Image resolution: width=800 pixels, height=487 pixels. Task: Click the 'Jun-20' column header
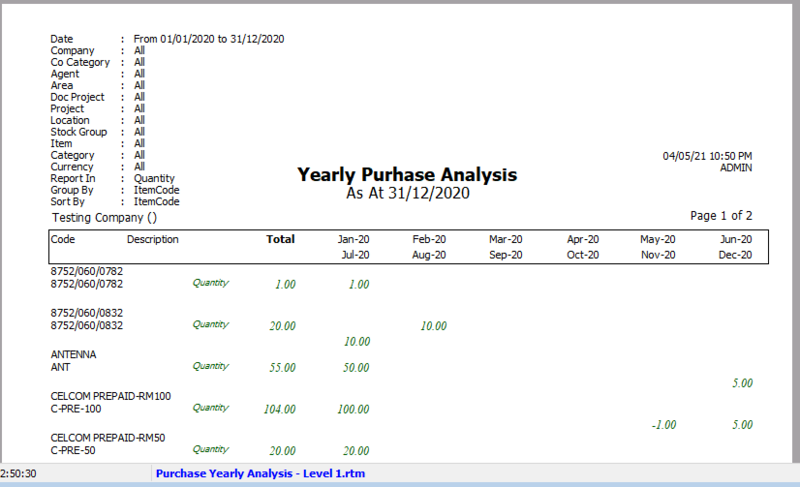[x=736, y=239]
